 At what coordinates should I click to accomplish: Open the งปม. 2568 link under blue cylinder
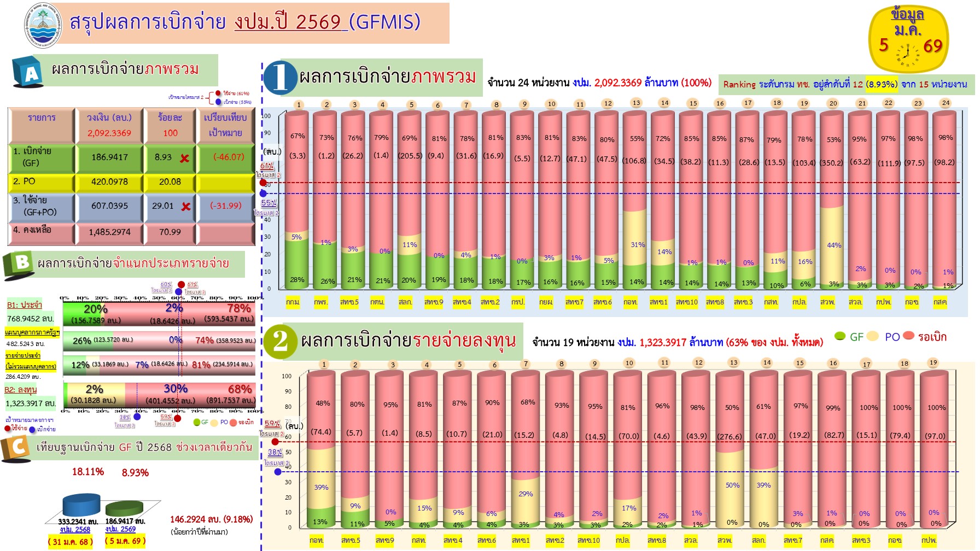click(75, 530)
